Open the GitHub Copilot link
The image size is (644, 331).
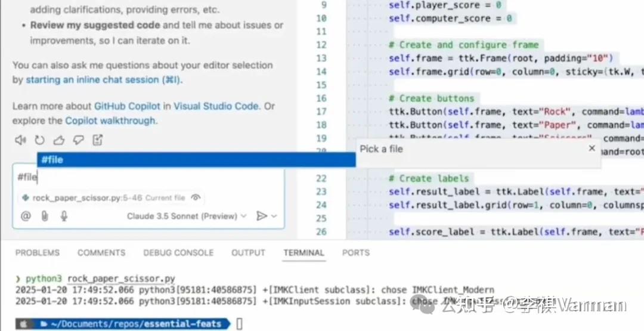click(128, 106)
